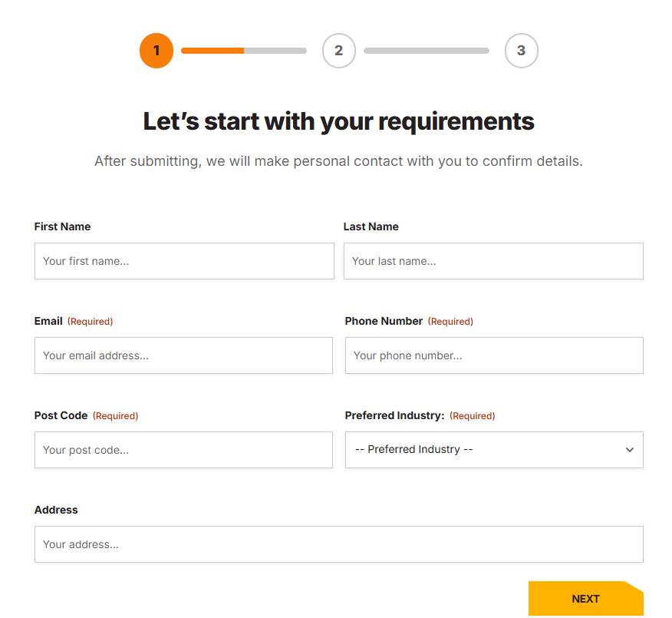
Task: Focus the Address input field
Action: pyautogui.click(x=338, y=544)
